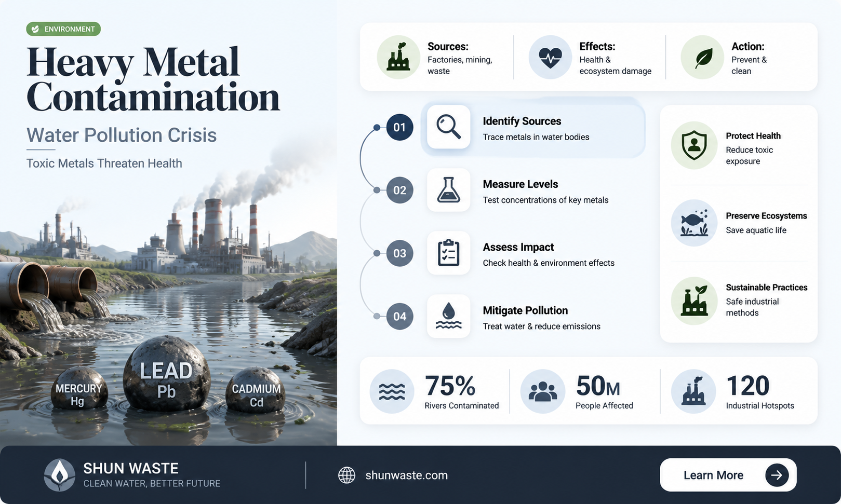
Task: Click the fish Preserve Ecosystems icon
Action: point(694,223)
